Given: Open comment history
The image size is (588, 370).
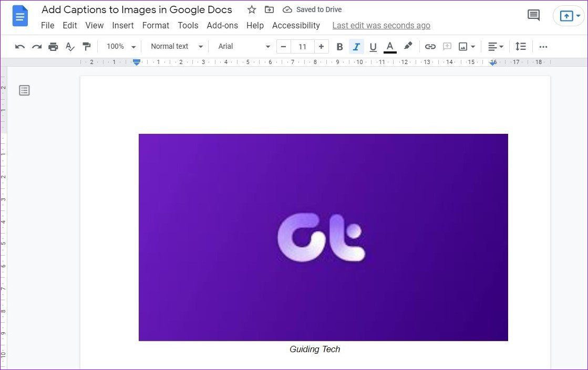Looking at the screenshot, I should [x=533, y=15].
